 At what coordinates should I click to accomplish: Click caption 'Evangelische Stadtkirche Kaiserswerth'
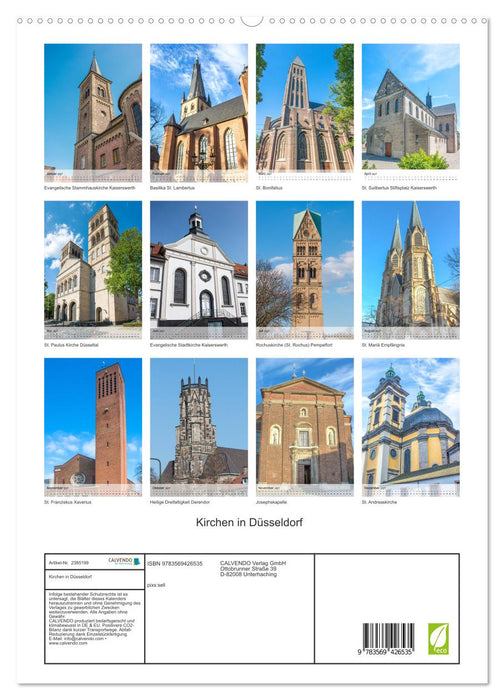(188, 345)
